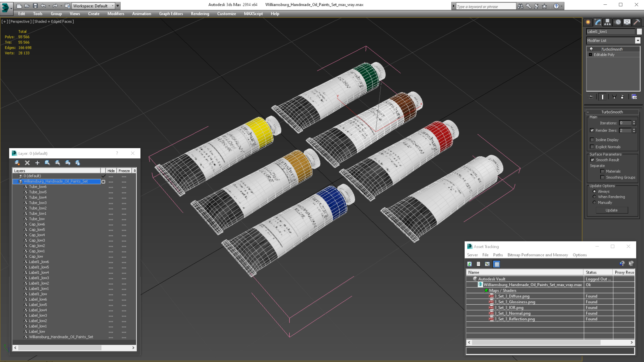Select Tube_low6 in the layer list
Image resolution: width=644 pixels, height=362 pixels.
pos(38,187)
